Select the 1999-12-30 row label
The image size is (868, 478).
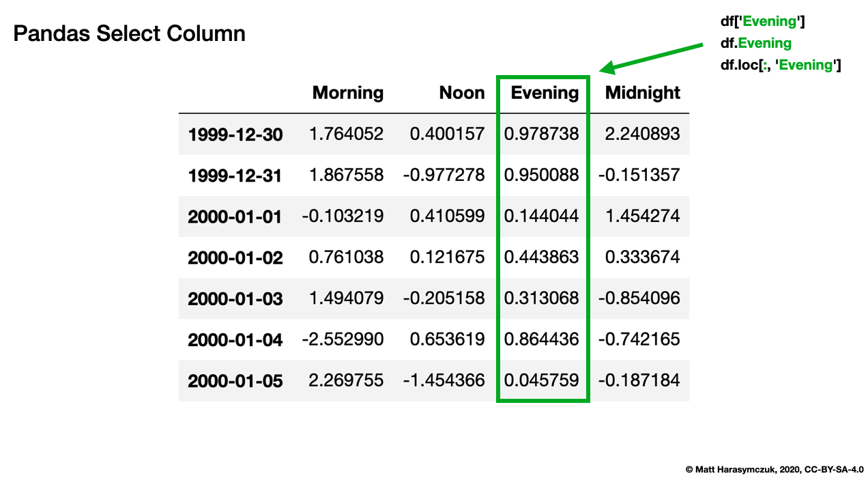click(236, 135)
